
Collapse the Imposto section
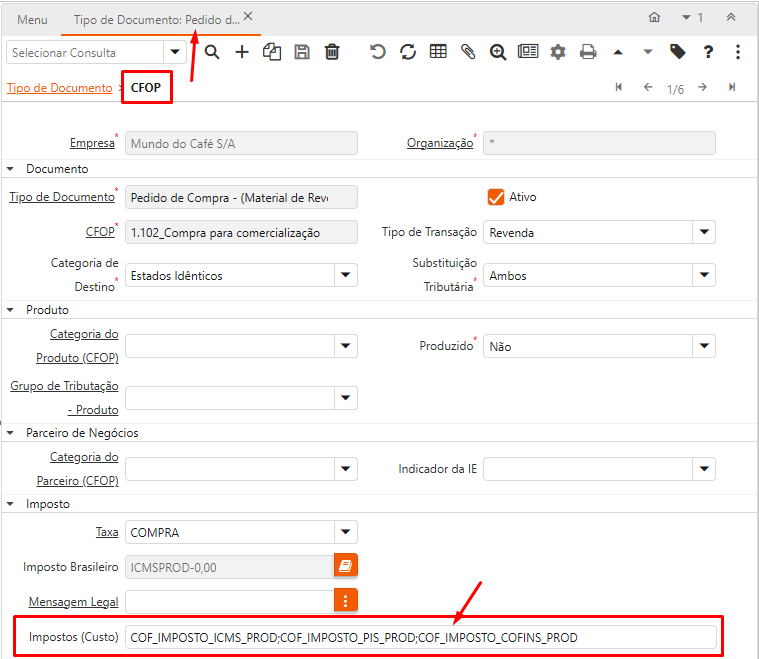coord(12,504)
